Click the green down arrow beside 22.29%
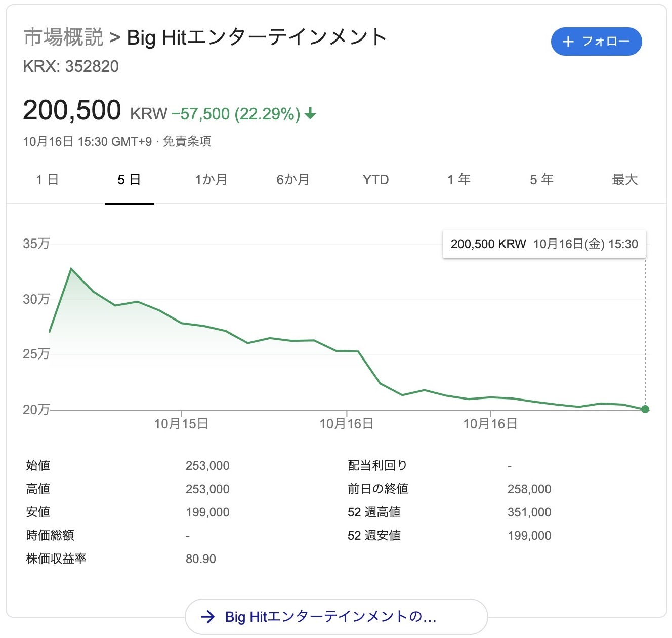 pos(310,114)
